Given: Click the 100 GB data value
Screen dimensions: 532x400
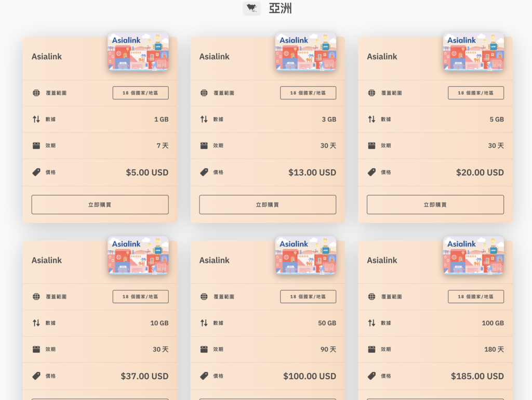Looking at the screenshot, I should [x=493, y=323].
